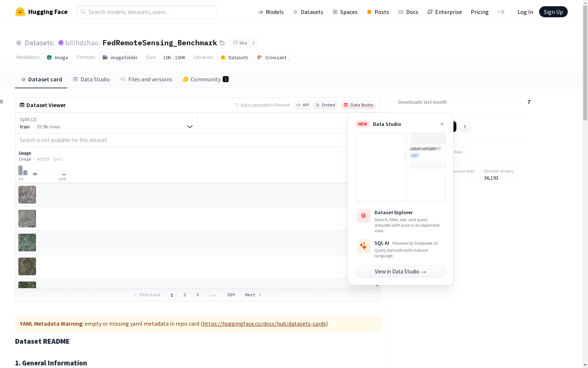Click the Auto-converted to Parquet link
Viewport: 588px width, 368px height.
click(x=255, y=105)
